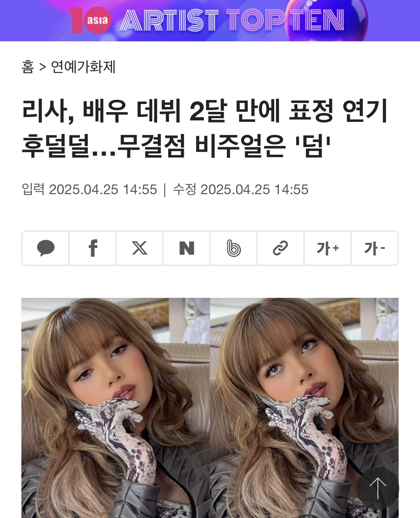Open the Artist Top Ten banner
Screen dimensions: 420x518
pos(210,20)
